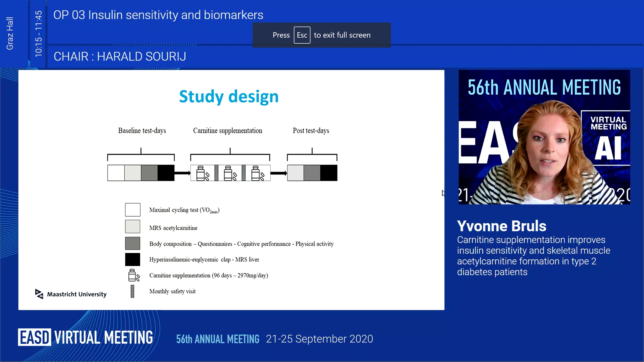Click the Graz Hall vertical label
Viewport: 644px width, 362px height.
[x=10, y=33]
